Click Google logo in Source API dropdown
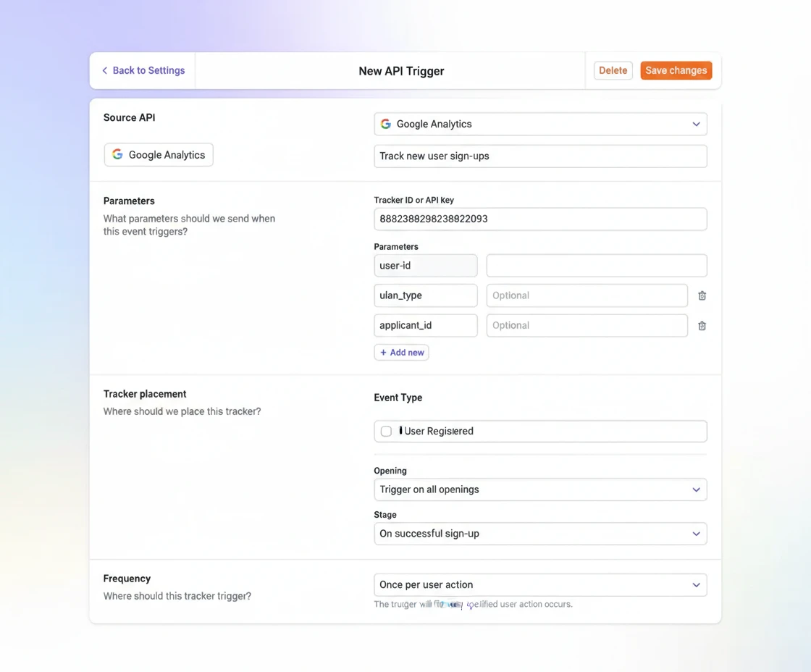 pyautogui.click(x=386, y=124)
